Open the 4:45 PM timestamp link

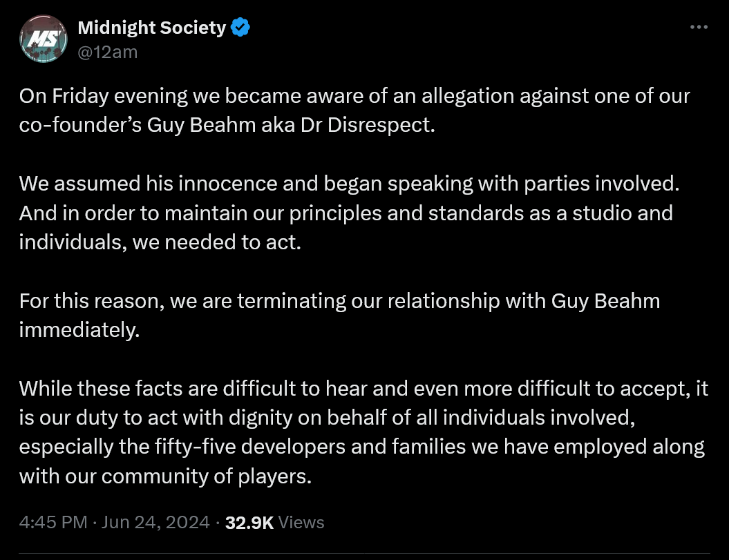click(53, 522)
